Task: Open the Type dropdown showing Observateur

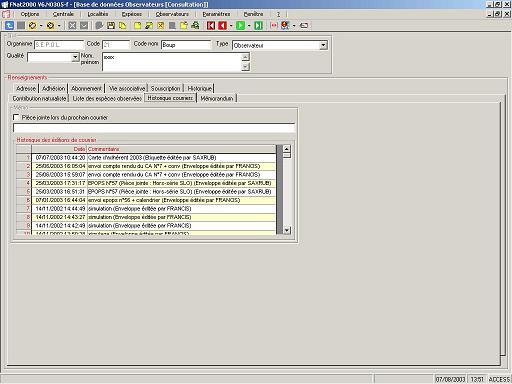Action: coord(323,45)
